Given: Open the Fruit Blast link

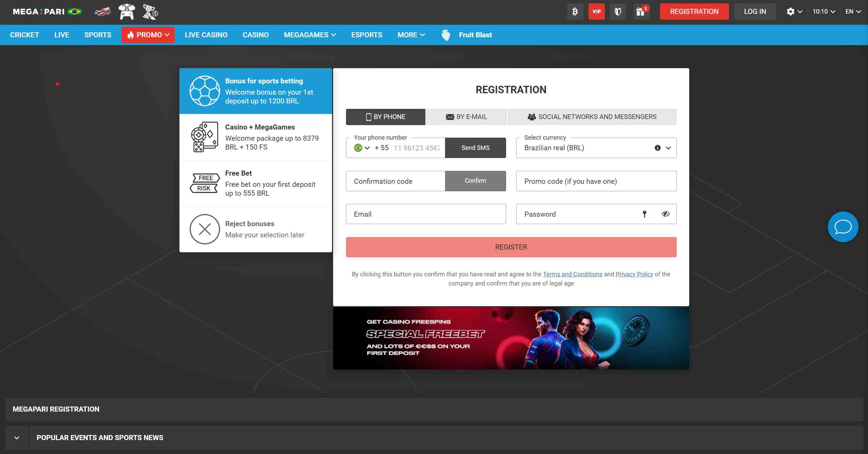Looking at the screenshot, I should click(x=475, y=35).
